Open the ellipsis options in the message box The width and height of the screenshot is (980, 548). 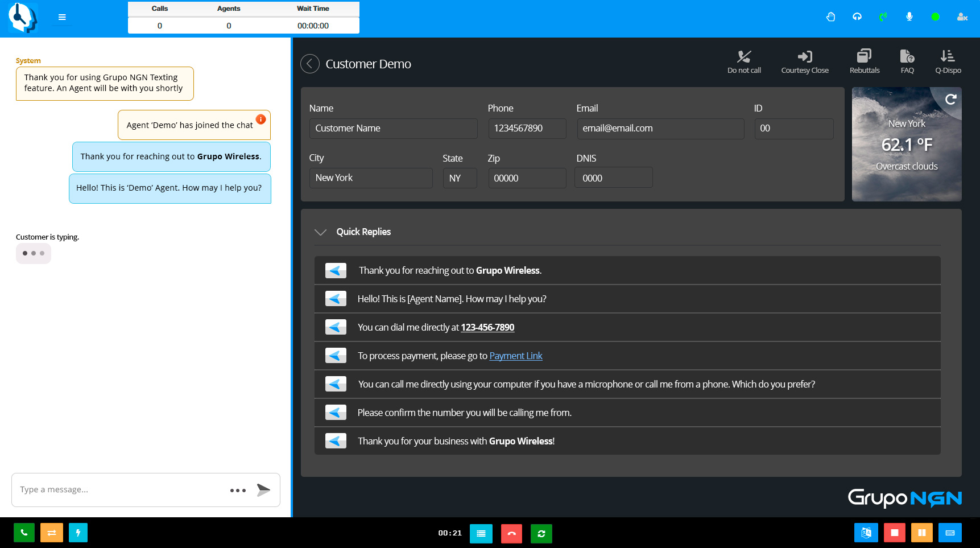coord(237,490)
